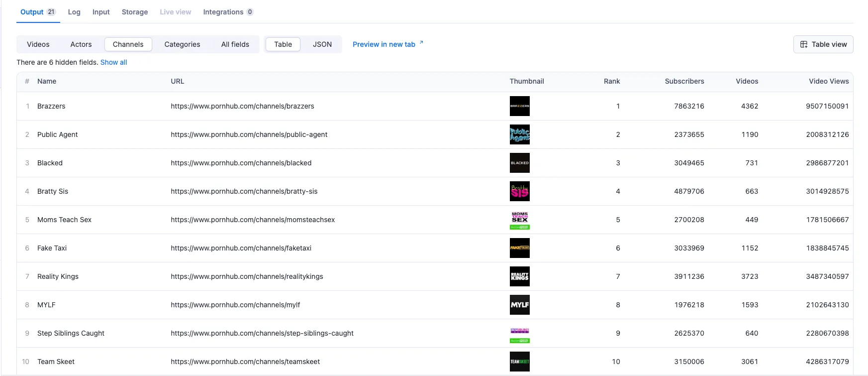This screenshot has height=376, width=868.
Task: Click the URL column header
Action: point(178,81)
